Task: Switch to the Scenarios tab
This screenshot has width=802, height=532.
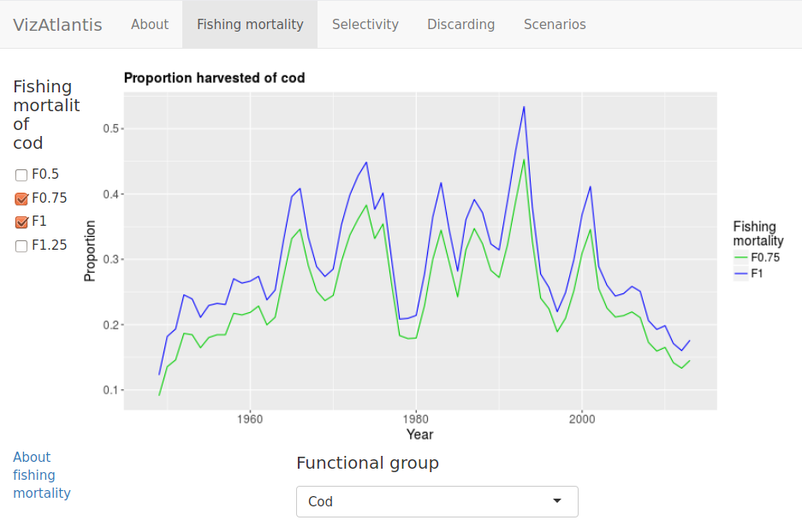Action: coord(555,24)
